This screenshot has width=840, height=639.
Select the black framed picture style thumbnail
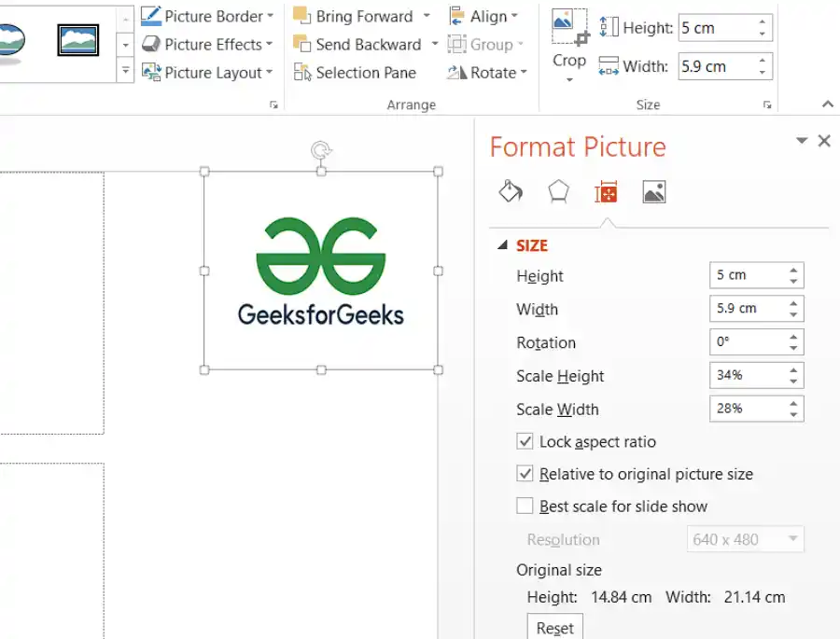pos(78,40)
